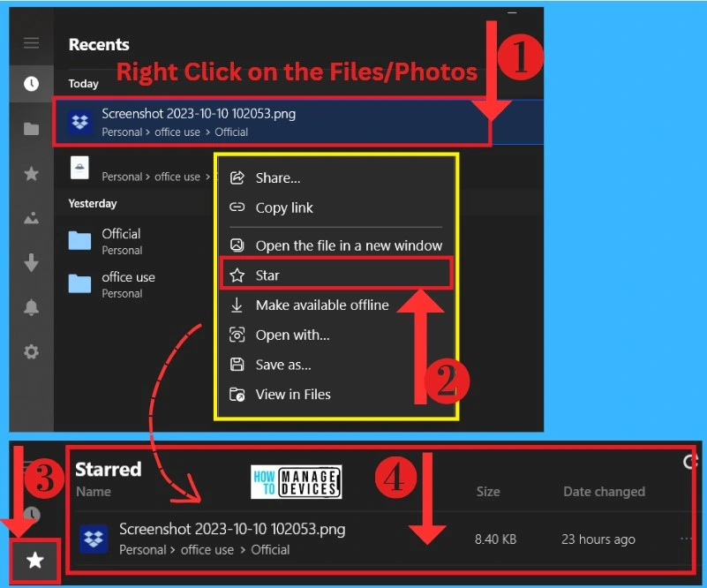
Task: Click the office use folder icon
Action: (79, 283)
